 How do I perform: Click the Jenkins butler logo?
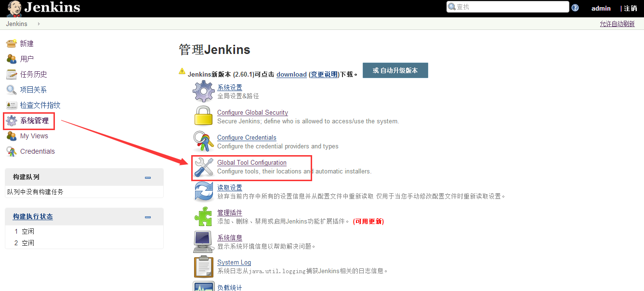point(14,8)
